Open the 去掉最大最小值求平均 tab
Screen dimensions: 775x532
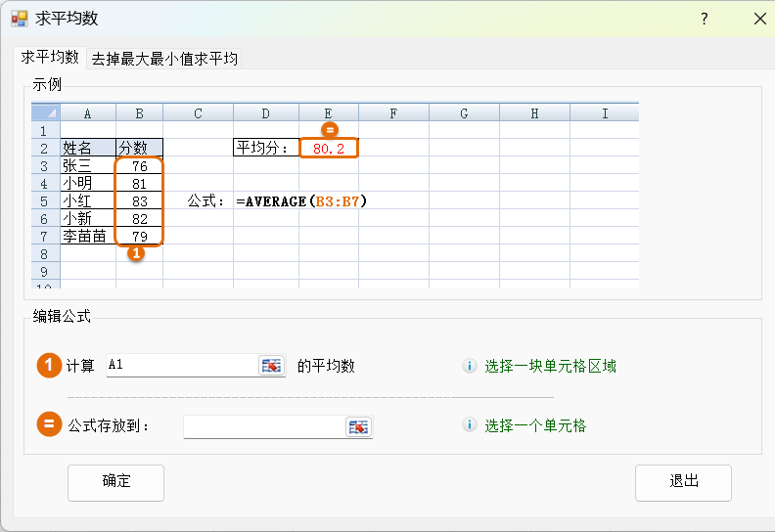[164, 59]
